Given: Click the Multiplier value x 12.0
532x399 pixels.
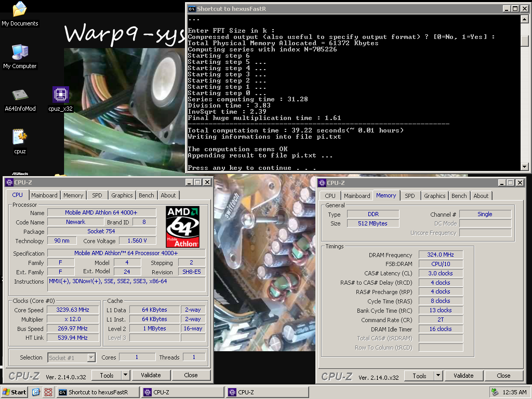Looking at the screenshot, I should pyautogui.click(x=73, y=320).
